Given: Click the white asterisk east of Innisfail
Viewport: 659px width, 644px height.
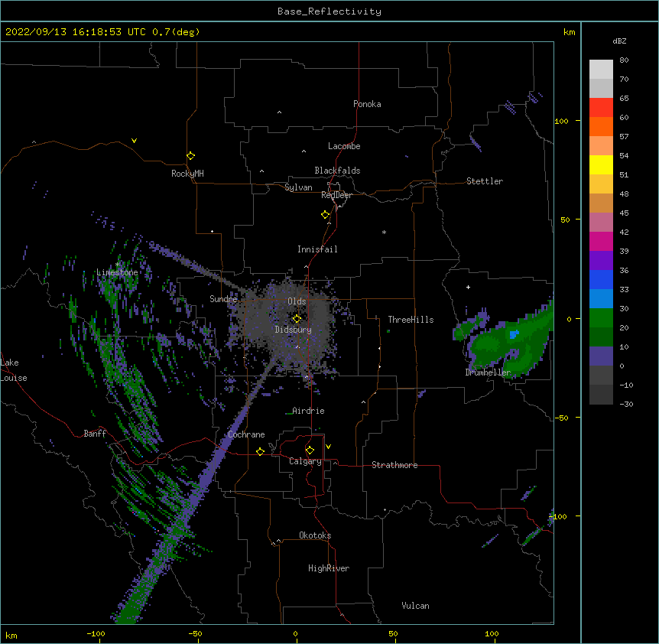Looking at the screenshot, I should click(384, 232).
